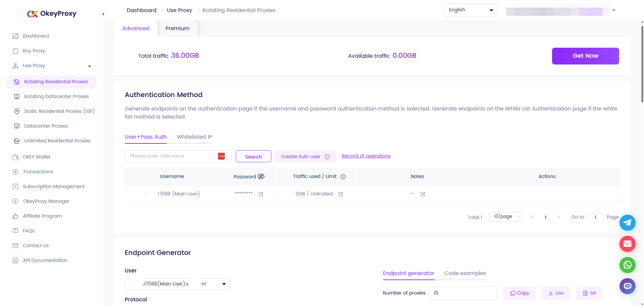Open OKEY Wallet in the sidebar
The height and width of the screenshot is (306, 644).
click(37, 157)
